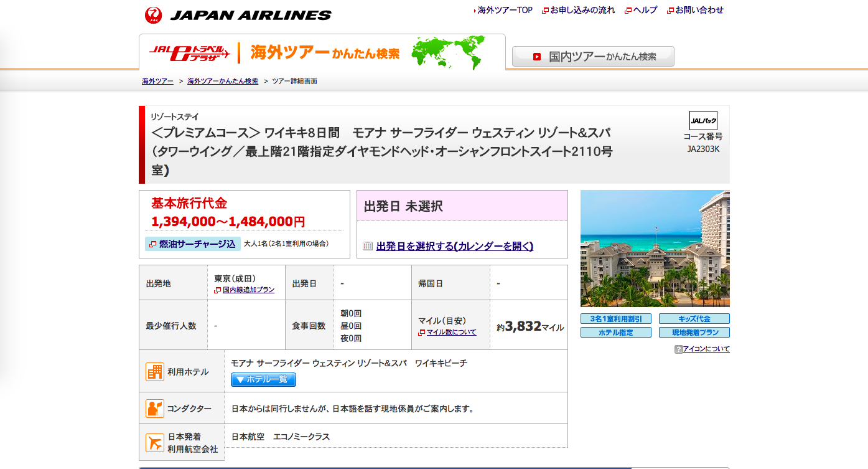
Task: Click the Japan Airlines logo
Action: (238, 15)
